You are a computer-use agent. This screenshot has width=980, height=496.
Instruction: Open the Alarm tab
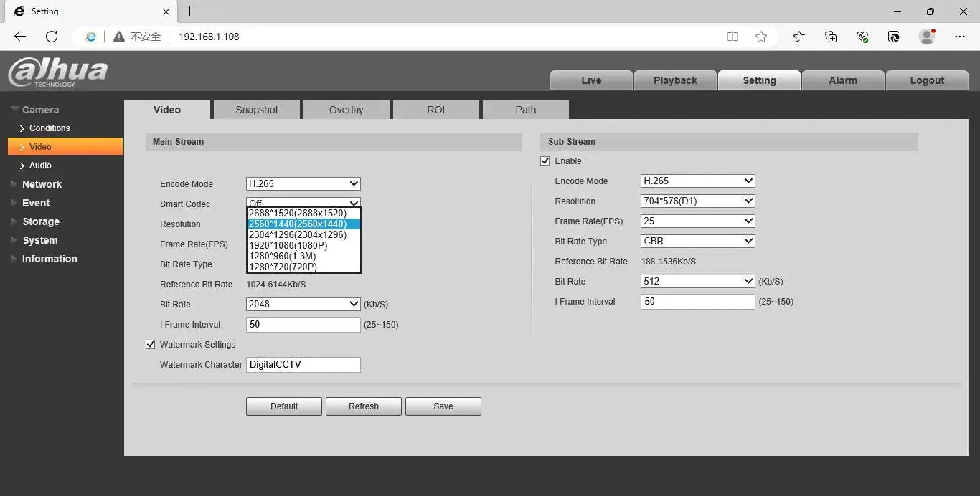coord(843,80)
